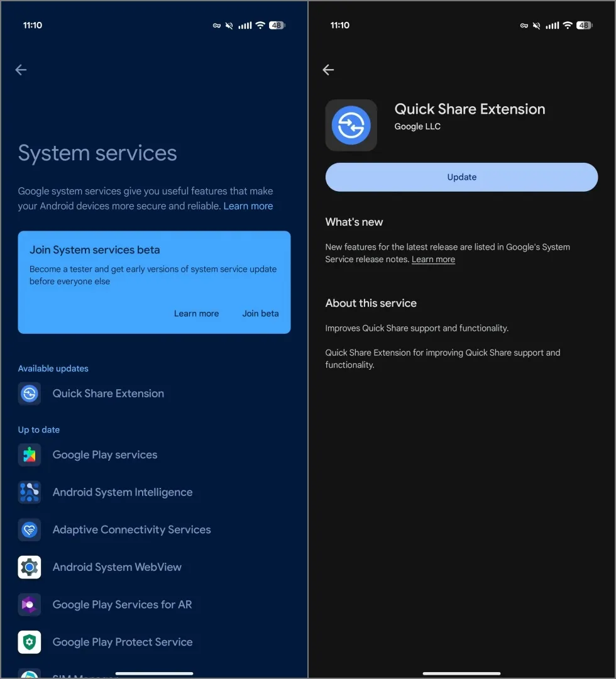Click the Android System WebView gear icon
The width and height of the screenshot is (616, 679).
[x=29, y=567]
